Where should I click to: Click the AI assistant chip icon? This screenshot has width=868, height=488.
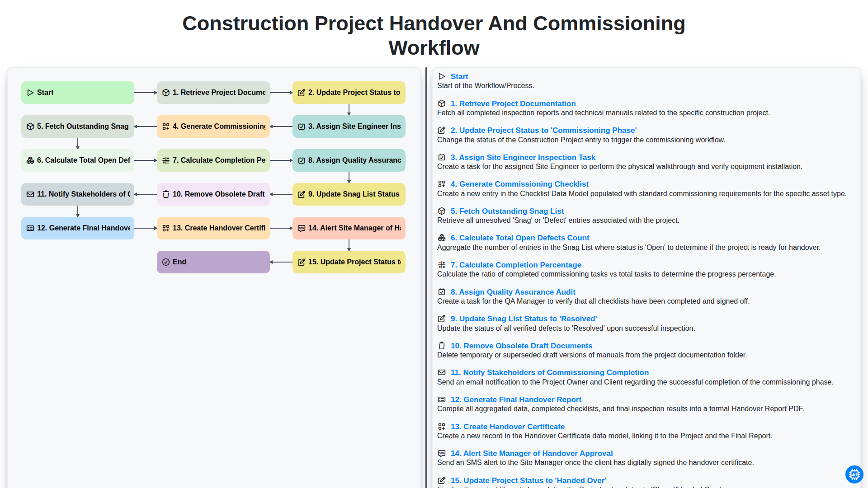point(854,474)
